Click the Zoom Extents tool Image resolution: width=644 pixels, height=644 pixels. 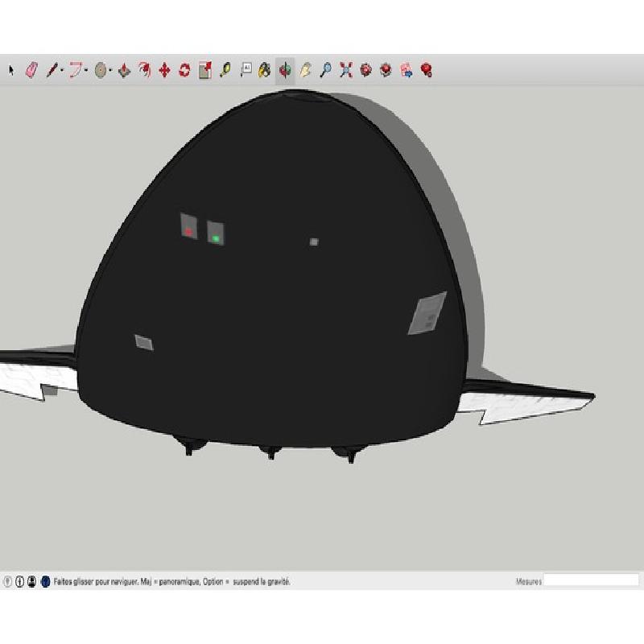click(346, 71)
